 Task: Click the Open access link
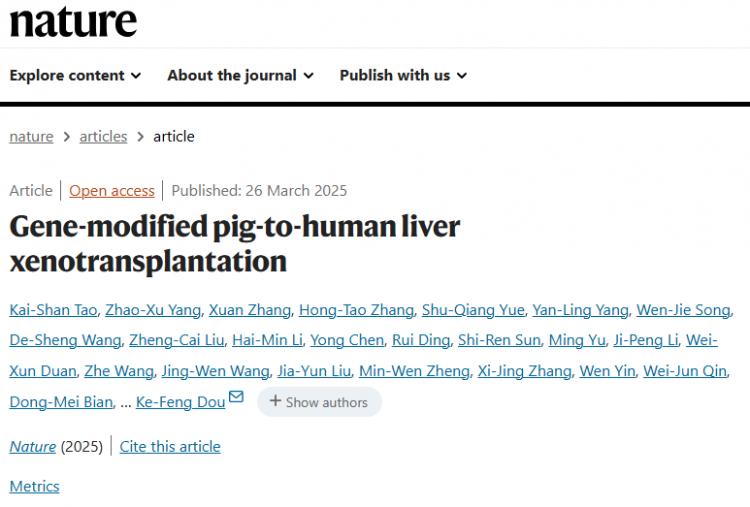click(112, 191)
